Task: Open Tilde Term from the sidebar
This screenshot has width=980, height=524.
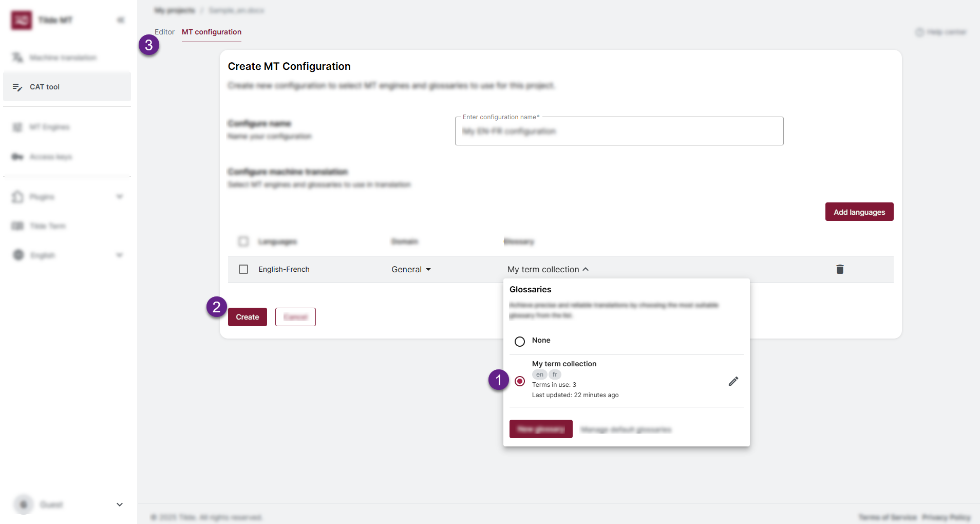Action: (48, 226)
